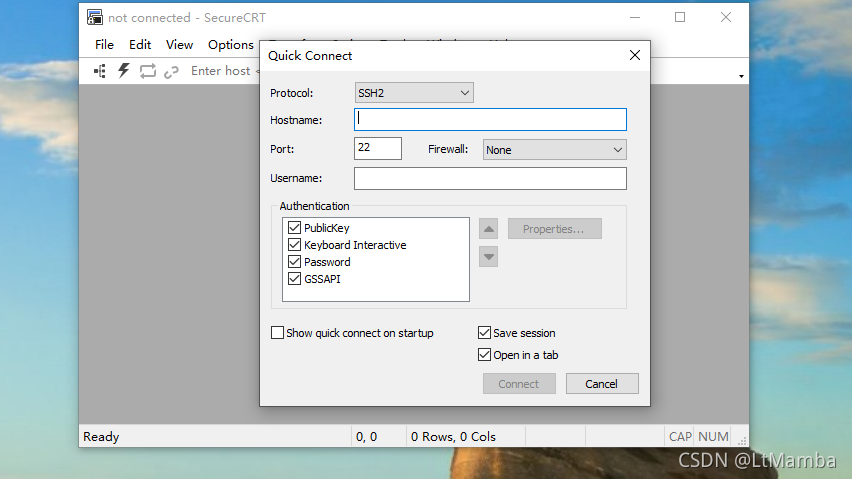Uncheck Password authentication checkbox
Screen dimensions: 852x479
click(x=295, y=261)
